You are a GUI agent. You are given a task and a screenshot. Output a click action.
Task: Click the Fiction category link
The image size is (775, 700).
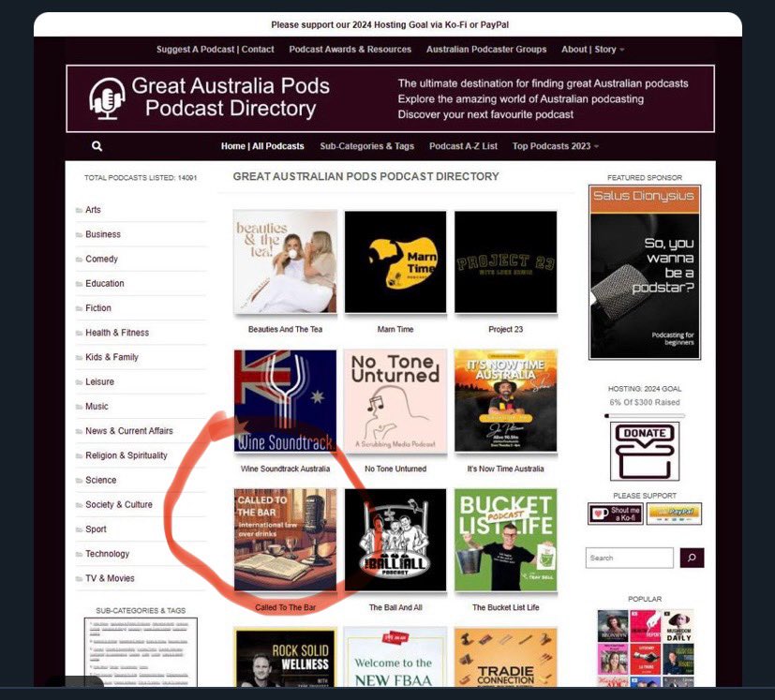tap(97, 308)
